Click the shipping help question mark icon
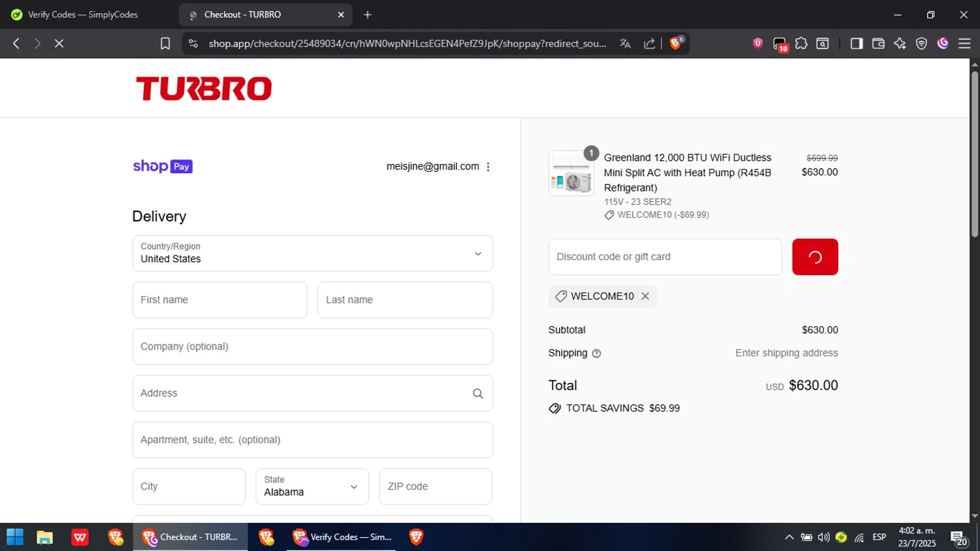 point(596,354)
